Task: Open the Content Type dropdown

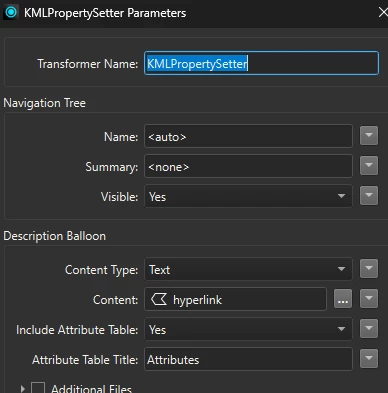Action: point(248,269)
